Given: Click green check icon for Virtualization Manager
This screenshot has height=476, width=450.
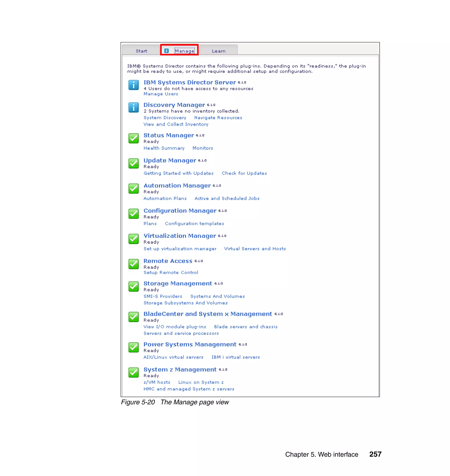Looking at the screenshot, I should click(x=133, y=239).
